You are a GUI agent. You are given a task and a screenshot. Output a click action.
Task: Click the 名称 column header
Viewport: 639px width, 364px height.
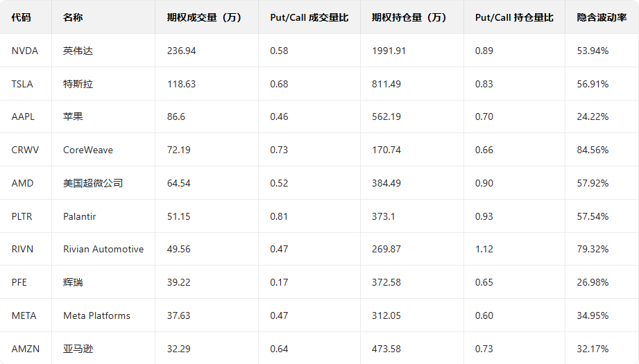pyautogui.click(x=72, y=17)
